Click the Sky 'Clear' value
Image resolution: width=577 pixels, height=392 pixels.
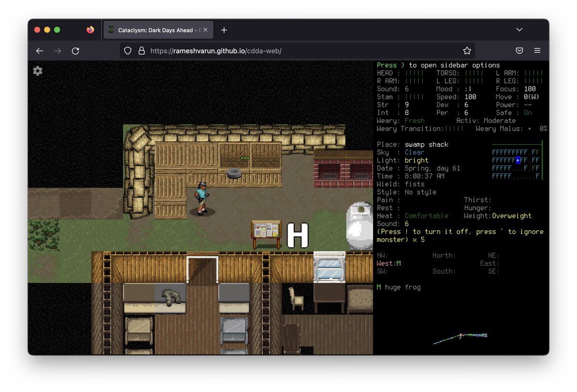[x=414, y=152]
